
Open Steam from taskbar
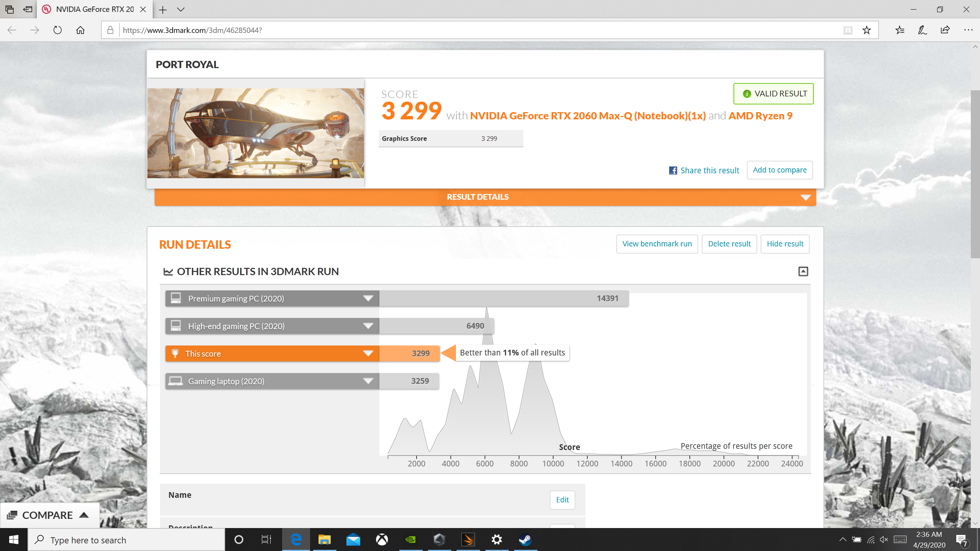[525, 540]
